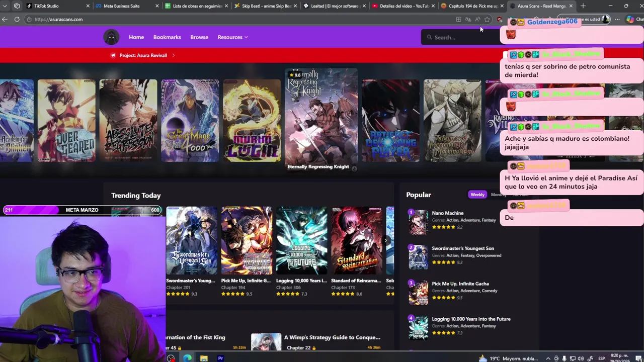Open Project: Asura Revival! announcement link
This screenshot has width=644, height=362.
143,55
